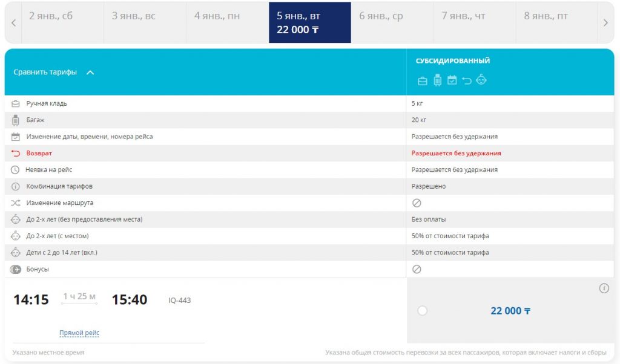Viewport: 620px width, 364px height.
Task: Select the 22 000 ₸ fare radio button
Action: click(x=423, y=311)
